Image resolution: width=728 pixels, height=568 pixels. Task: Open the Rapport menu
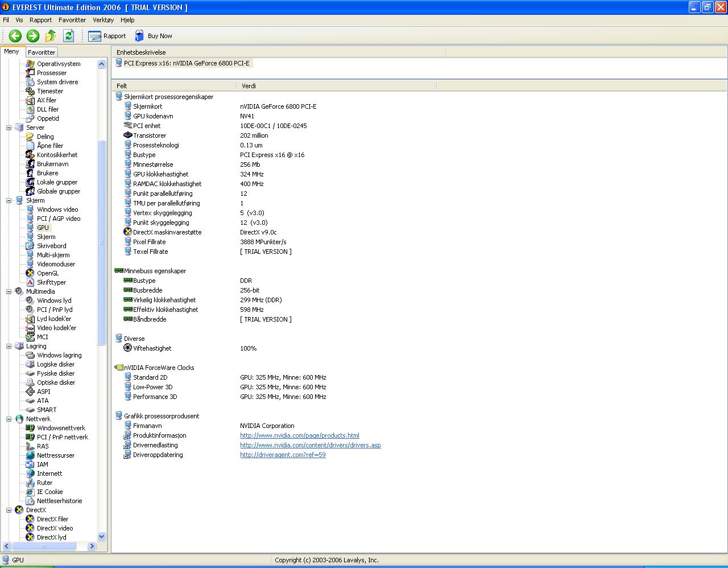[x=41, y=20]
